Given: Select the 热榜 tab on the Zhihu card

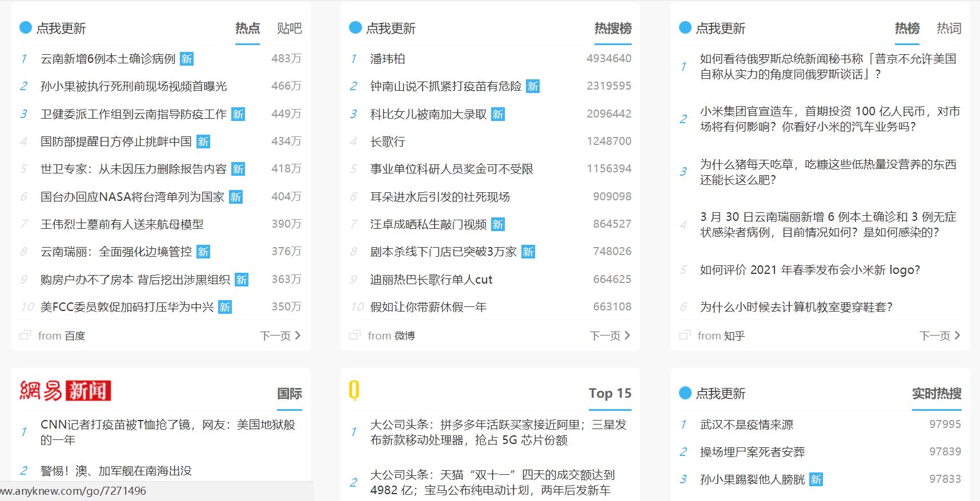Looking at the screenshot, I should pyautogui.click(x=907, y=29).
